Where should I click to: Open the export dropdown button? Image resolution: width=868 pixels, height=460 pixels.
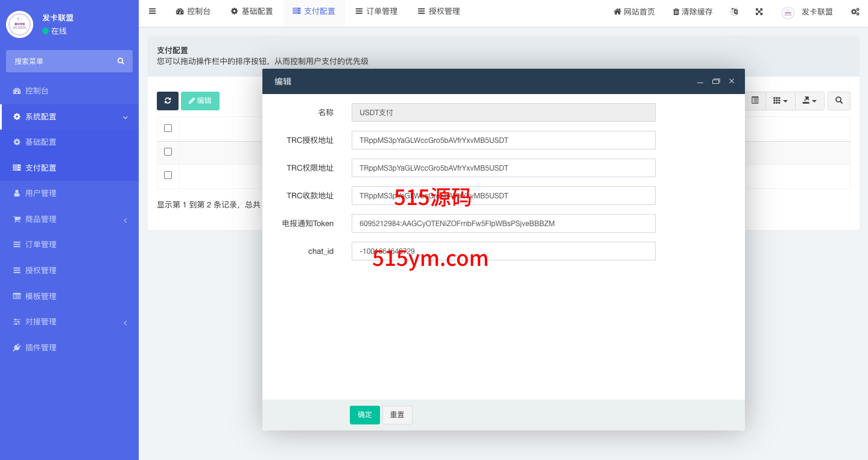coord(809,101)
